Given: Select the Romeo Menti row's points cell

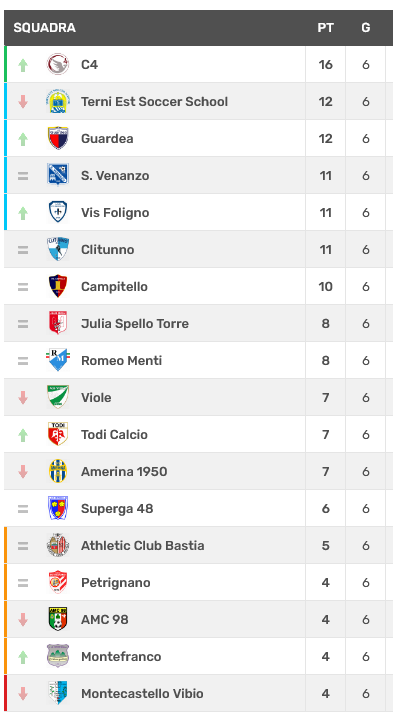Looking at the screenshot, I should pos(326,360).
